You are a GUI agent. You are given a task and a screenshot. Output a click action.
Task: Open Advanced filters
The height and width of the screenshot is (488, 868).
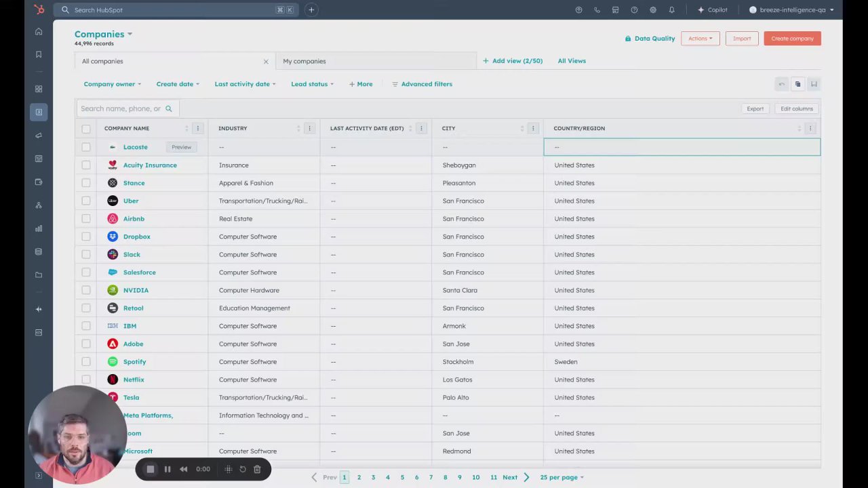pyautogui.click(x=422, y=84)
